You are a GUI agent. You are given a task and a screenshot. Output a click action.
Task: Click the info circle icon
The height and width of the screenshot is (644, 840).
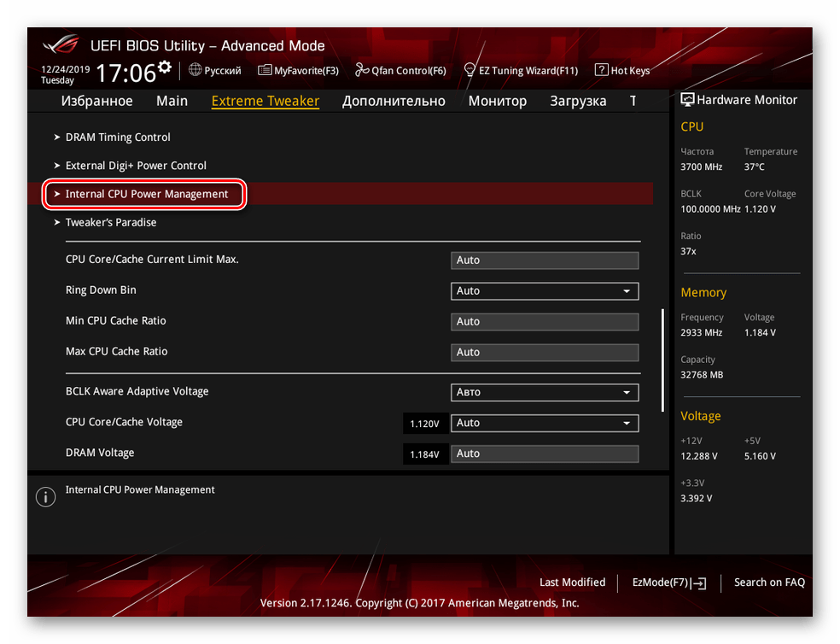point(45,497)
